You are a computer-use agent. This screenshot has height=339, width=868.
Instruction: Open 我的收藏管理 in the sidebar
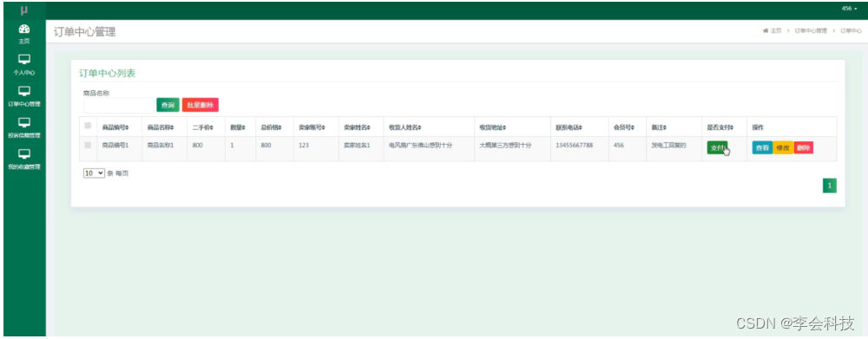click(x=24, y=160)
